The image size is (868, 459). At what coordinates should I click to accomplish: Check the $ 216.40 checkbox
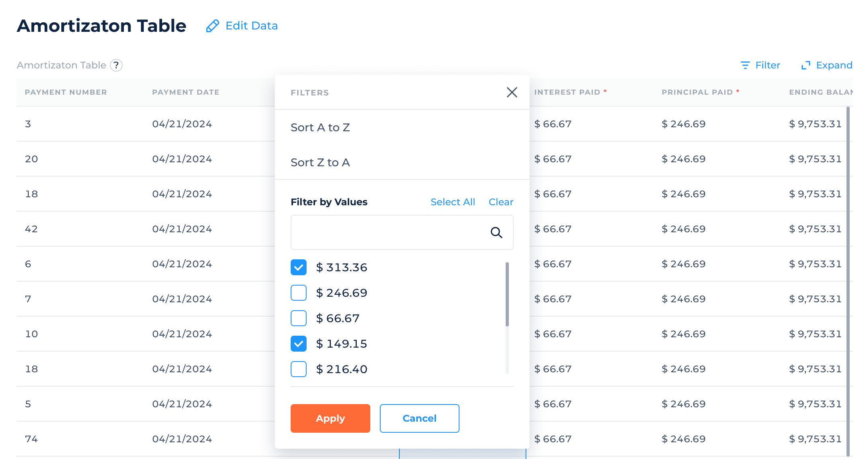299,369
